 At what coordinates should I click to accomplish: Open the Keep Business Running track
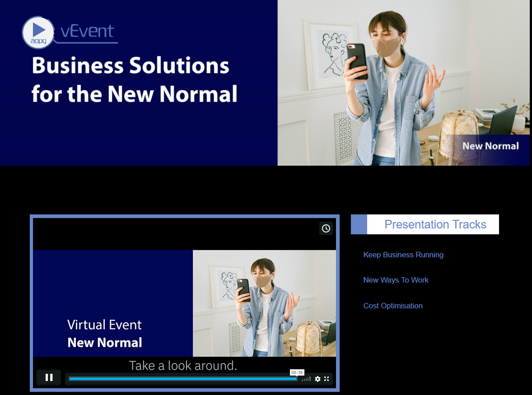(x=403, y=255)
